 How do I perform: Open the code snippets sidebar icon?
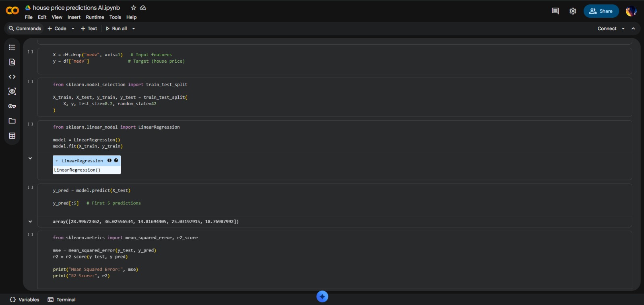[12, 77]
